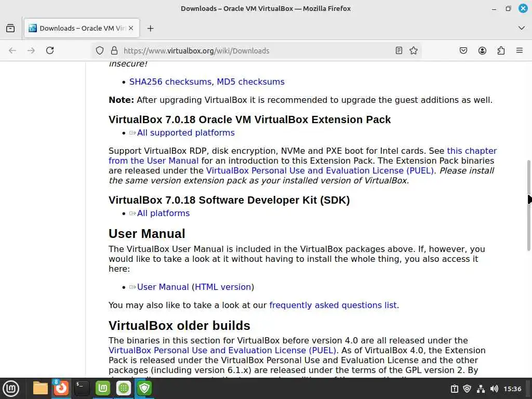Open the Firefox account icon
This screenshot has height=399, width=532.
point(482,50)
